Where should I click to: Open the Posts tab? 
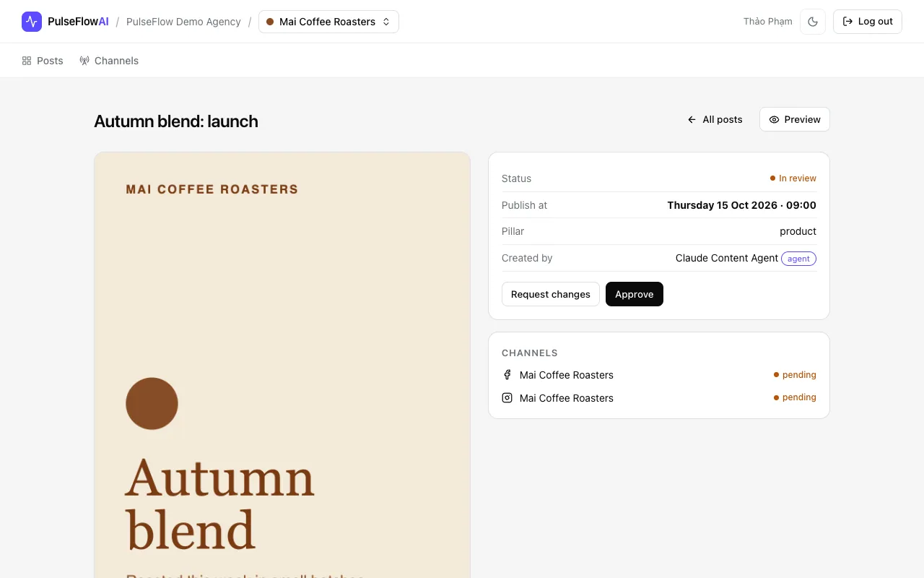click(x=43, y=61)
